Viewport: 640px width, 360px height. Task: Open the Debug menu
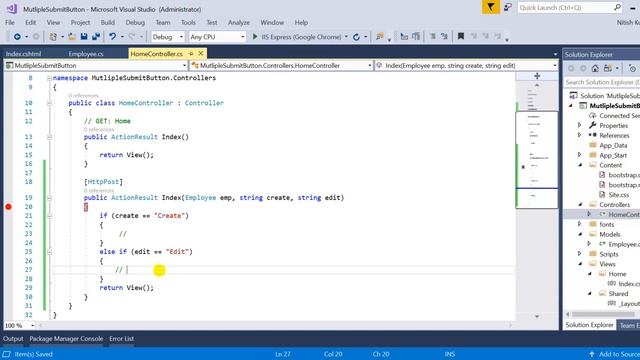135,22
